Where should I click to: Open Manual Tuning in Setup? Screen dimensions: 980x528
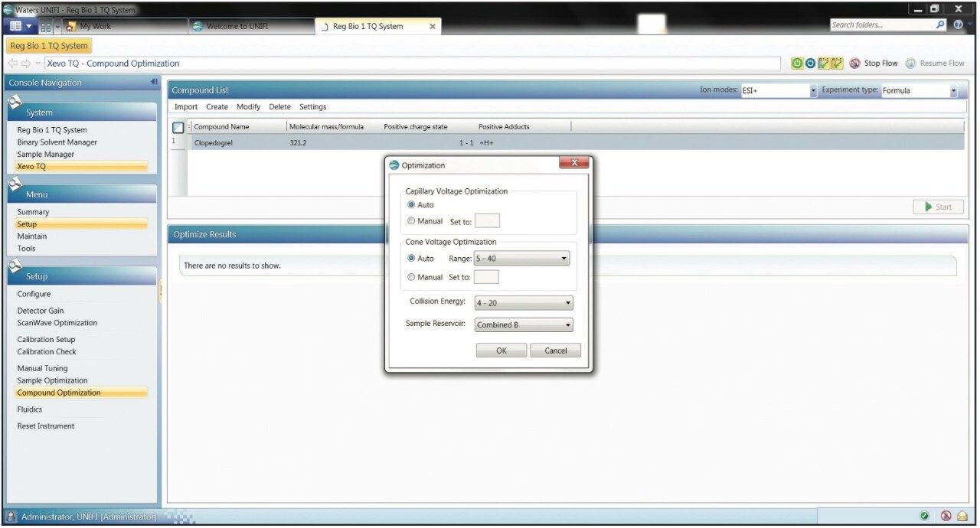[43, 368]
